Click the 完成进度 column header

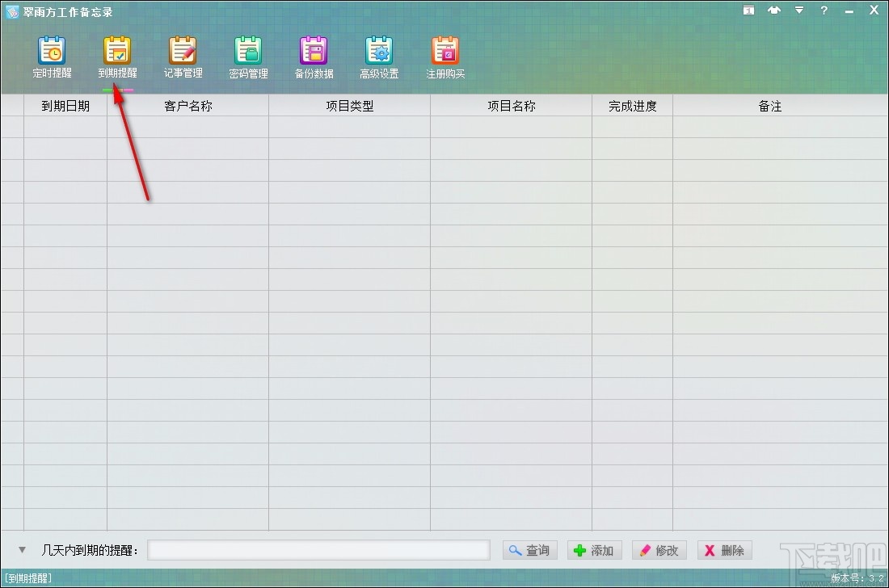632,106
